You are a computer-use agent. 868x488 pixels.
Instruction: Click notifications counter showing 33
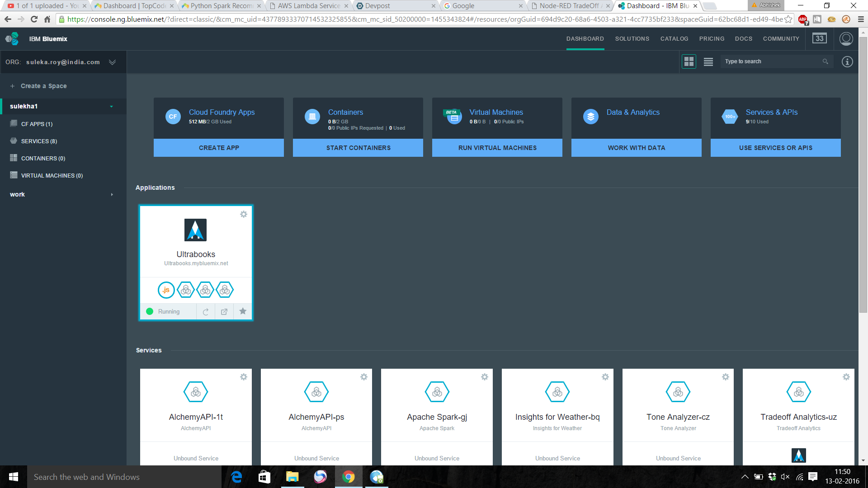tap(820, 39)
